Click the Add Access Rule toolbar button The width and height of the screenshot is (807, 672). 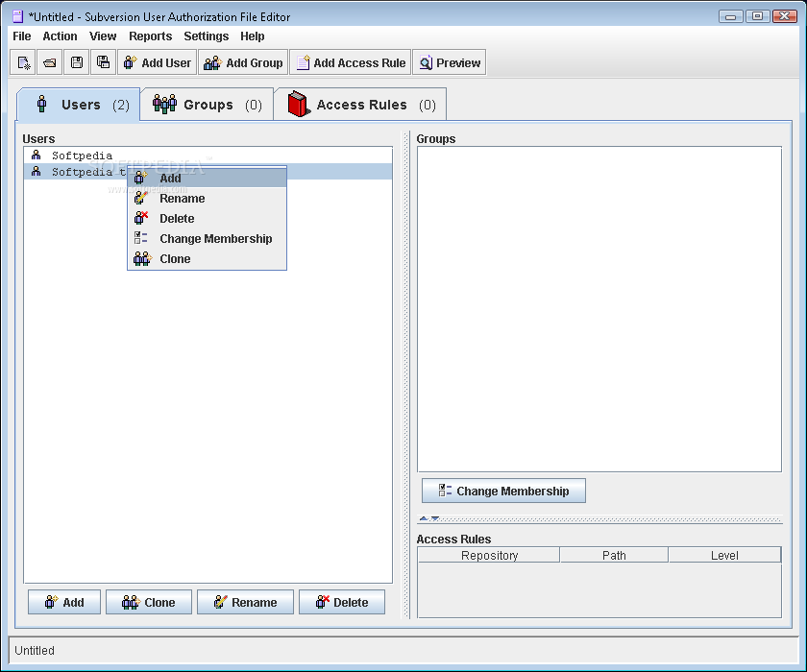tap(351, 62)
